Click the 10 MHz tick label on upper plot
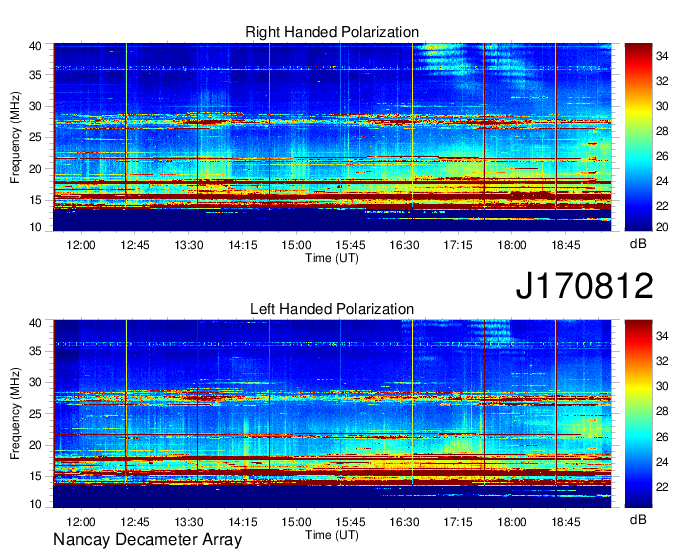Image resolution: width=680 pixels, height=552 pixels. point(35,227)
